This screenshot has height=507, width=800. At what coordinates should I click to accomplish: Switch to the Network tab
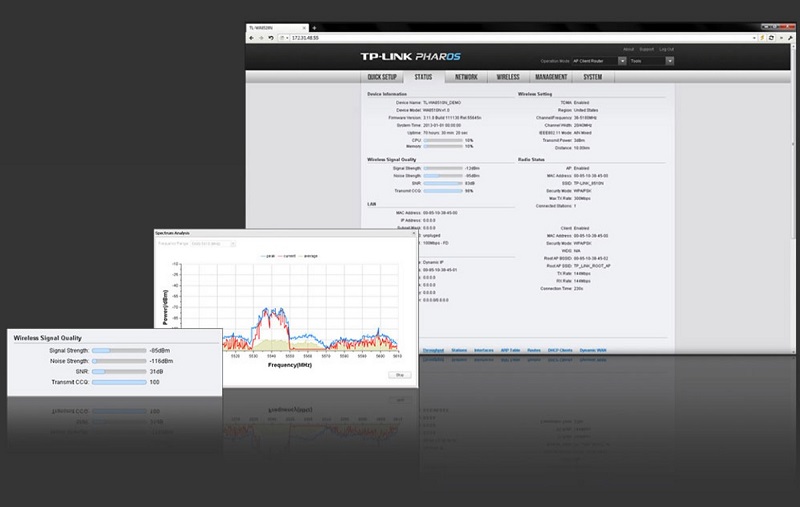click(x=466, y=77)
